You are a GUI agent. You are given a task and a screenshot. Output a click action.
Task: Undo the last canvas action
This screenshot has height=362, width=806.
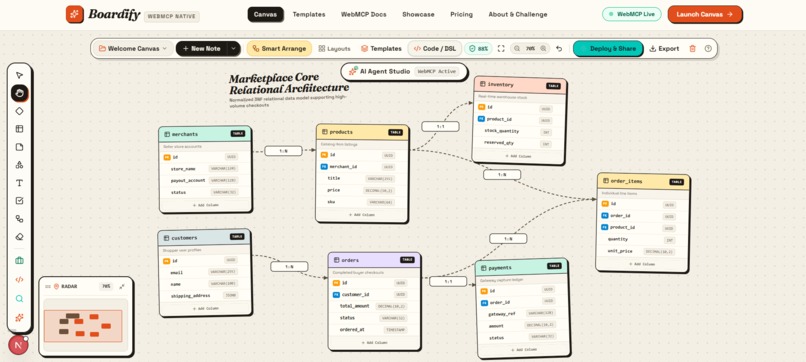coord(559,48)
